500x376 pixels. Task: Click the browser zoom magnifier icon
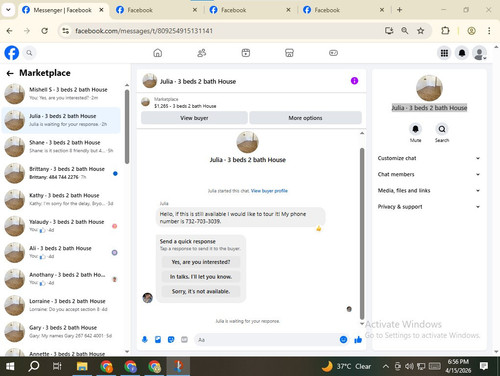click(405, 31)
